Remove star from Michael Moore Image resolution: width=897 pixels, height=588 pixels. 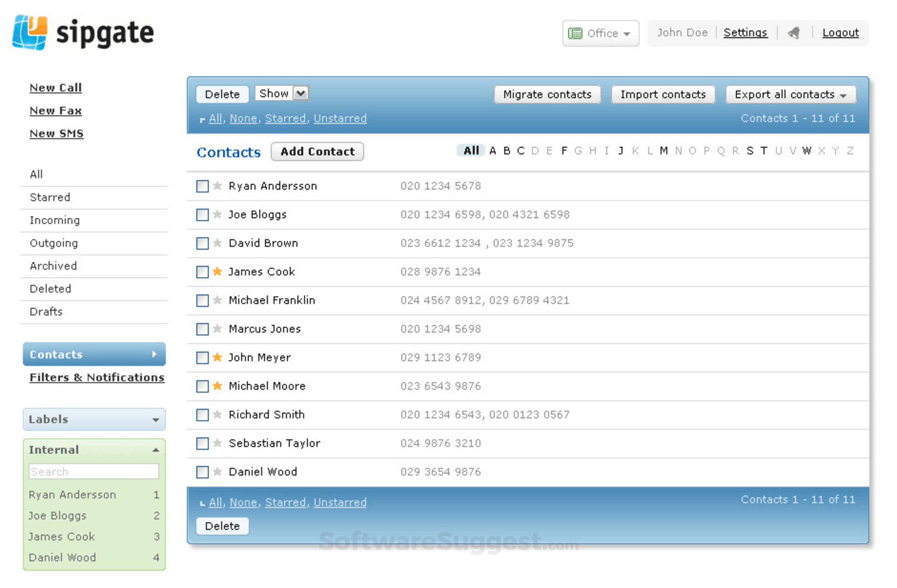coord(217,386)
